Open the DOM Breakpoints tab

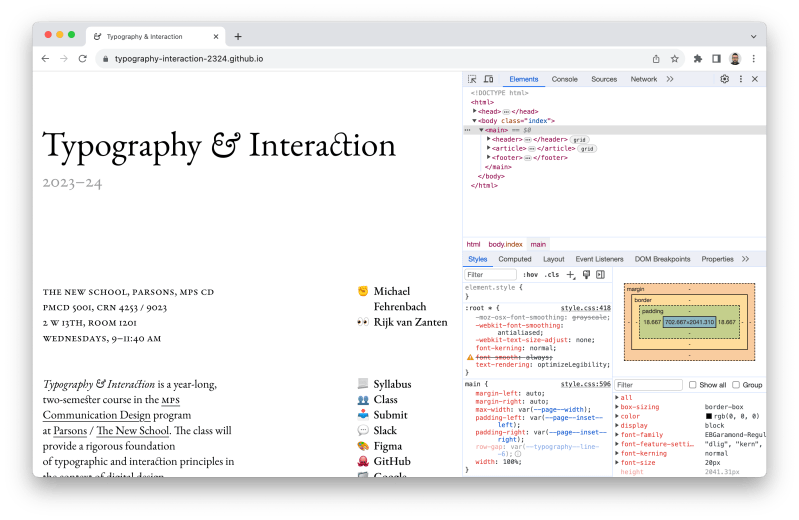click(x=662, y=259)
